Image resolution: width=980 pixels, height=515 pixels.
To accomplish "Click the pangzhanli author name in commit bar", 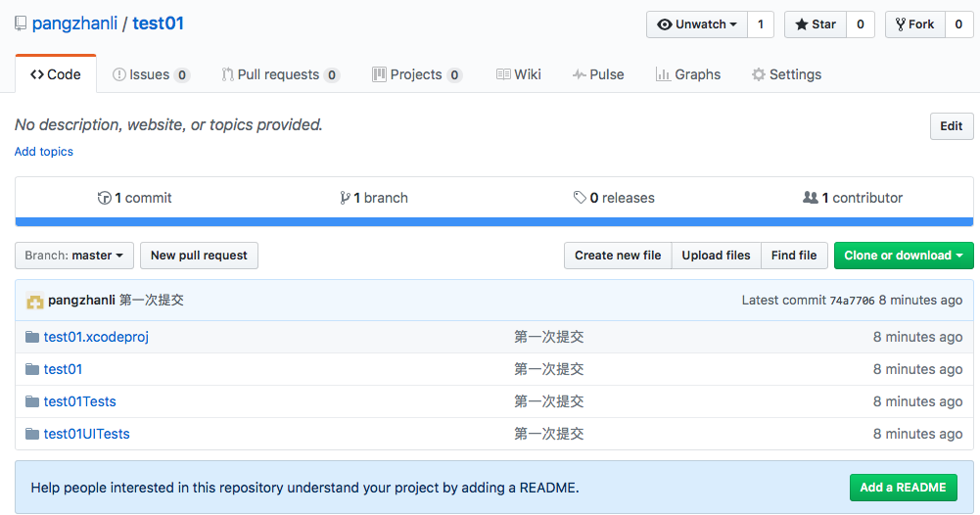I will tap(82, 300).
